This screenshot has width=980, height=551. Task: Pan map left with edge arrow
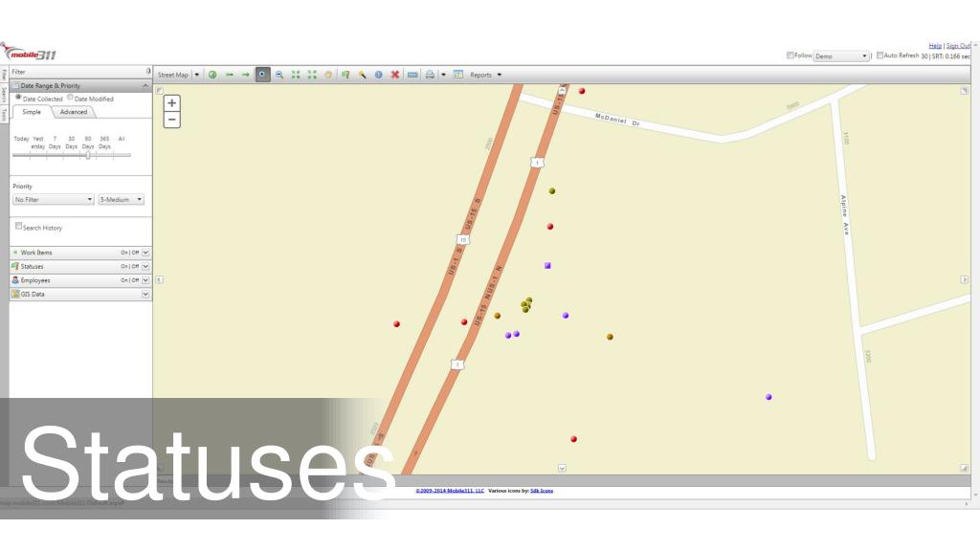pos(160,280)
